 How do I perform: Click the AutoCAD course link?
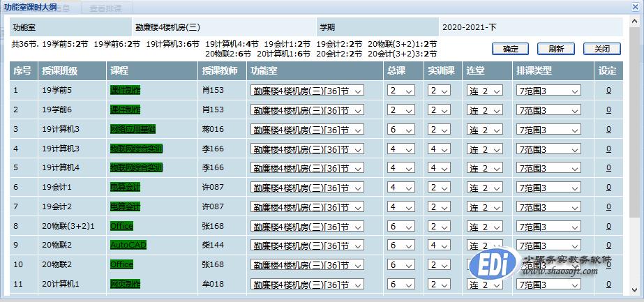point(128,245)
